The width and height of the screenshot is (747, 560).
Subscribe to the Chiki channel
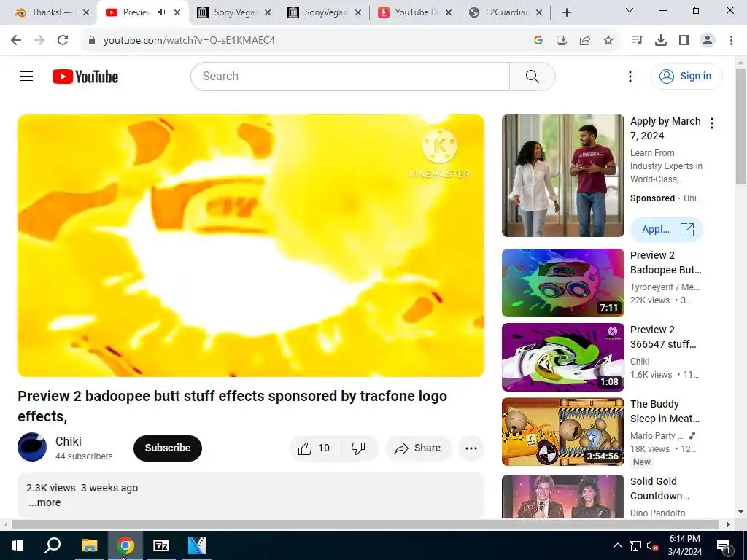tap(168, 448)
